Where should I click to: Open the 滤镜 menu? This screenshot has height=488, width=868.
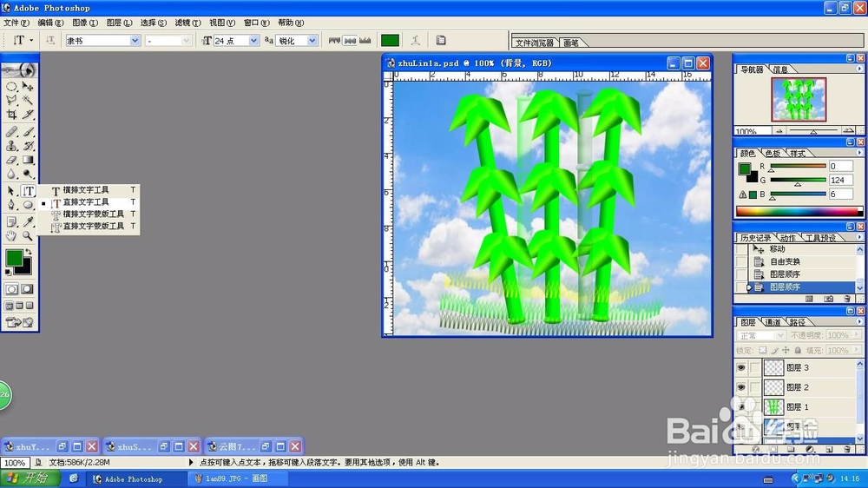(187, 23)
